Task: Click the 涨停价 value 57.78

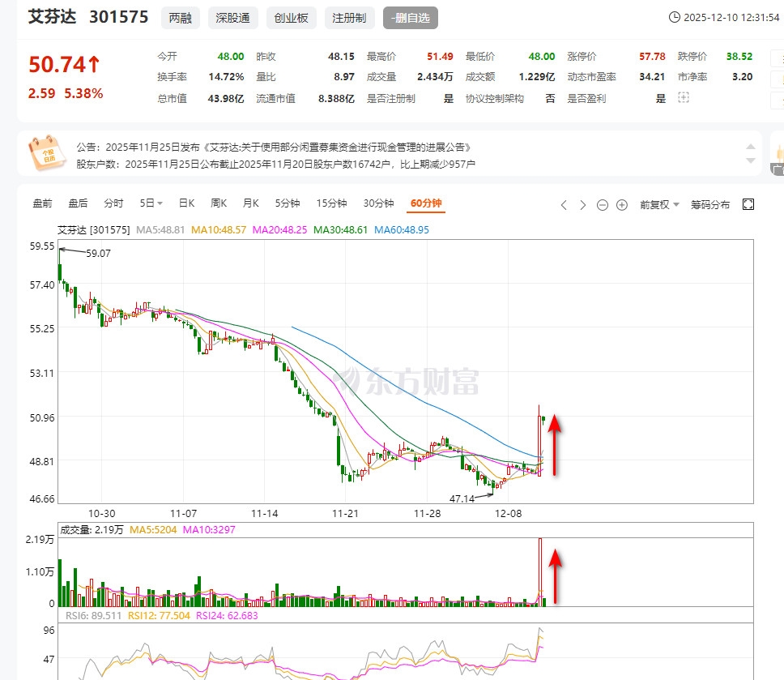Action: (x=652, y=57)
